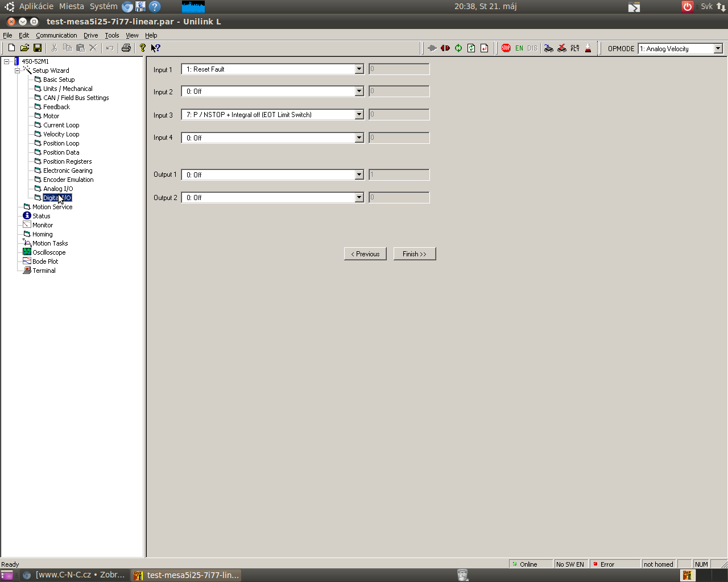Open the Input 3 function dropdown

pos(359,115)
